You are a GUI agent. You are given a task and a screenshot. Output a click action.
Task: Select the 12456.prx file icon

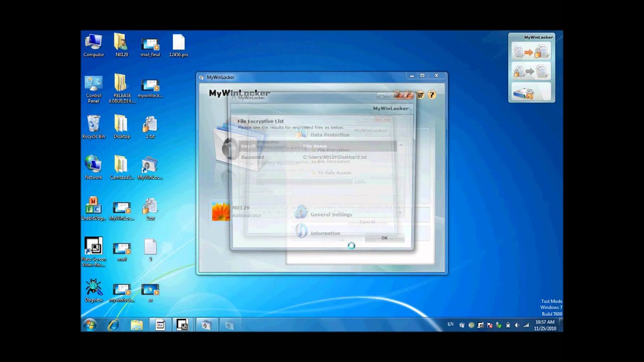click(x=178, y=45)
